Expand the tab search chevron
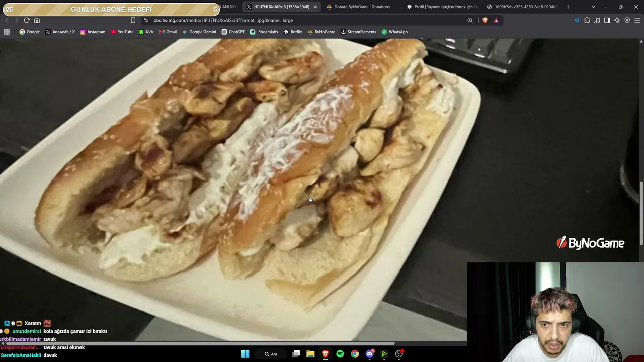 [593, 7]
